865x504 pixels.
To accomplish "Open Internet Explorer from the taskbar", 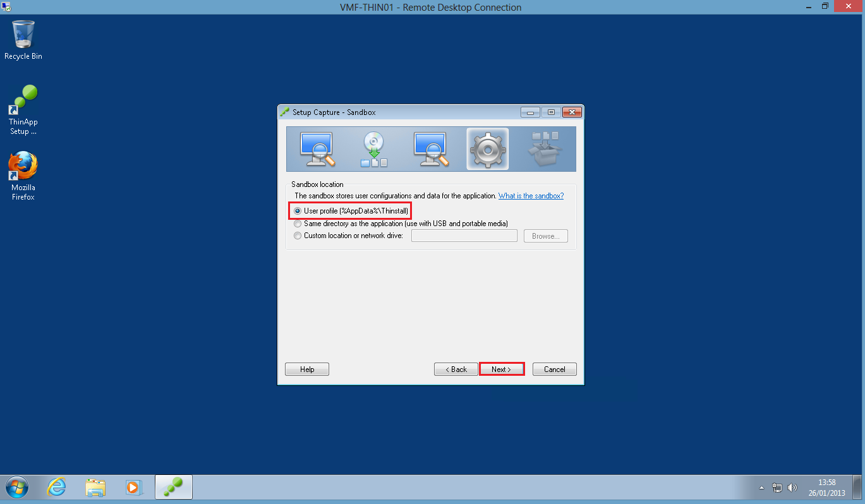I will coord(57,487).
